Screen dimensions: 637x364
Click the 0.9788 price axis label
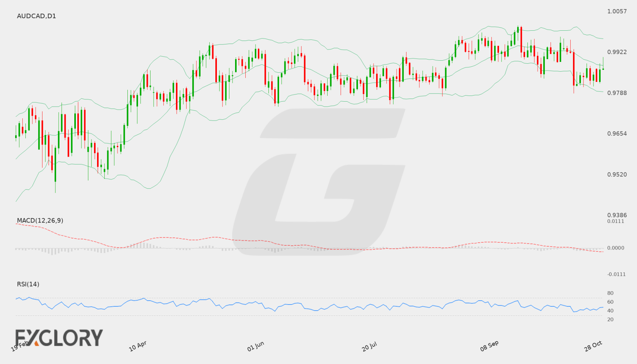[617, 93]
